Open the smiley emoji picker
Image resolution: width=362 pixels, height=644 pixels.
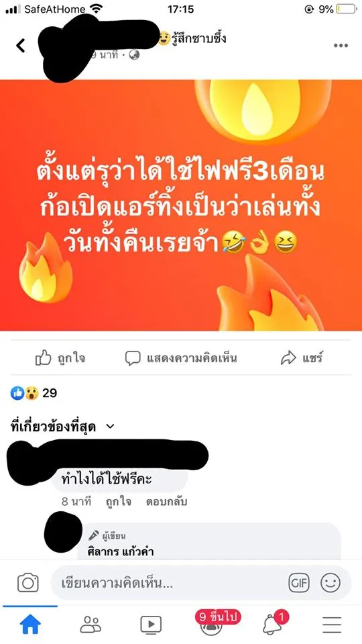[330, 583]
